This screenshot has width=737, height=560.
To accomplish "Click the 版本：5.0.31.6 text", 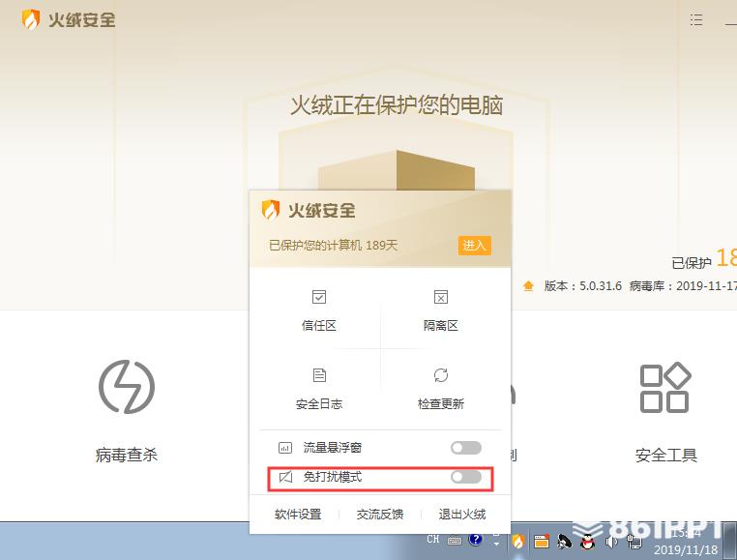I will point(583,286).
